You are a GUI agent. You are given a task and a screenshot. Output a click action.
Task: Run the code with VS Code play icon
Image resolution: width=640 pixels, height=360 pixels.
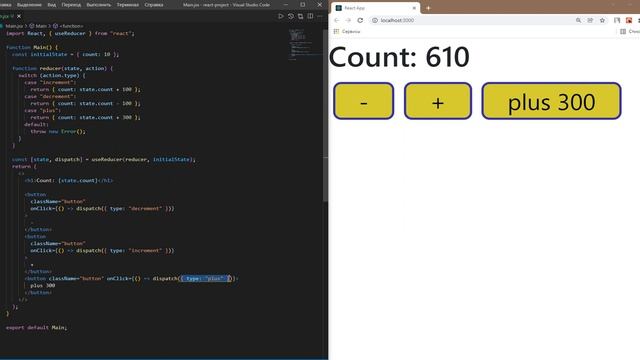coord(280,16)
